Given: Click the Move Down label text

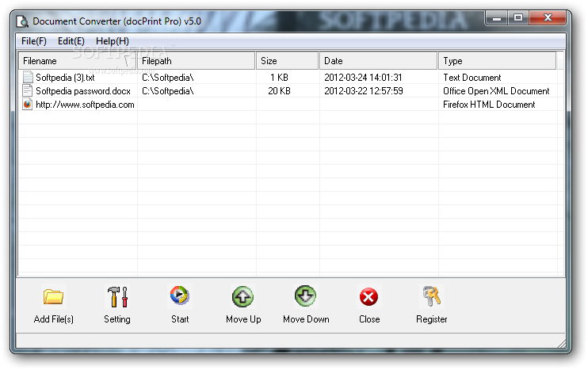Looking at the screenshot, I should coord(306,319).
